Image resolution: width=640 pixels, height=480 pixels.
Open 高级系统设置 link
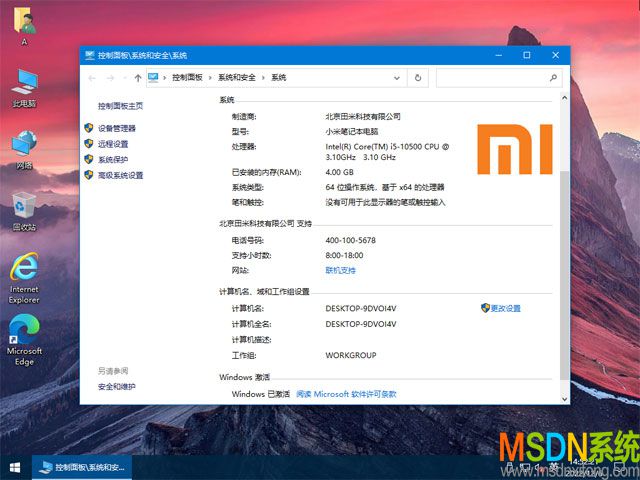click(120, 175)
